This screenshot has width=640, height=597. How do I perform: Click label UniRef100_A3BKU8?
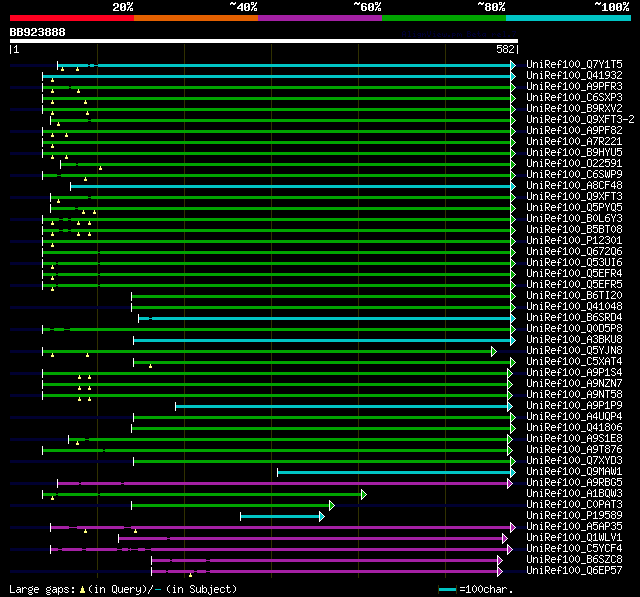pyautogui.click(x=574, y=340)
